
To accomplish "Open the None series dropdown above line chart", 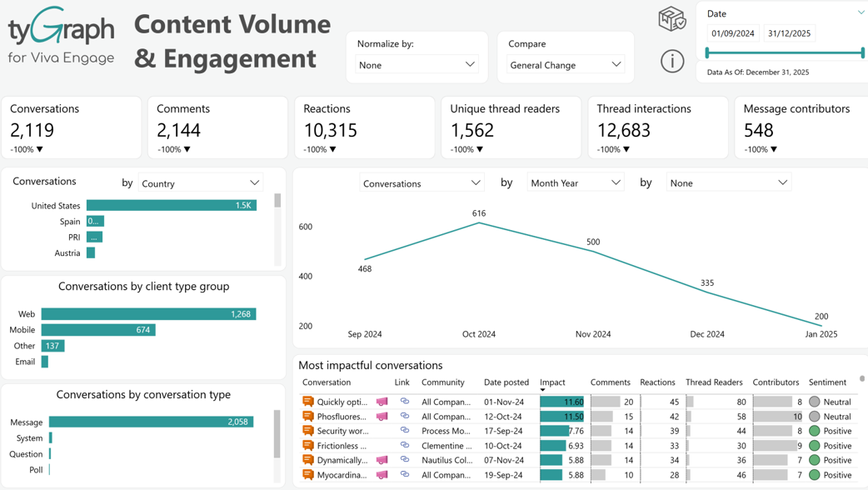I will (x=729, y=182).
